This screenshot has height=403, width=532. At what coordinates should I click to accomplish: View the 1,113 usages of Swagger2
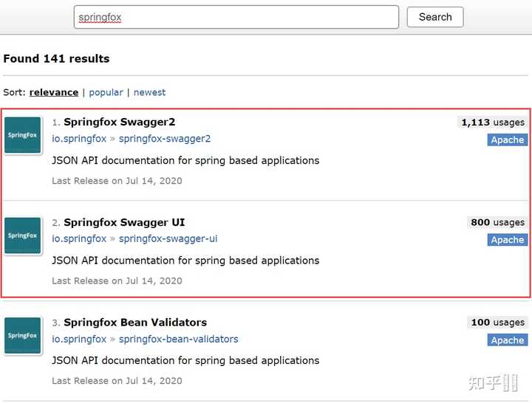point(492,123)
